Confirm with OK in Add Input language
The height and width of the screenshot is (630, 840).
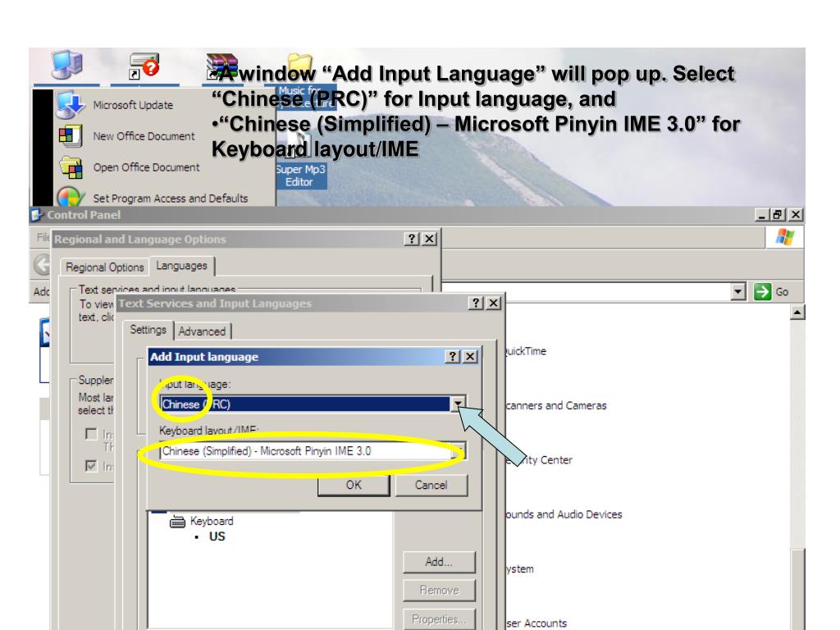(x=354, y=486)
